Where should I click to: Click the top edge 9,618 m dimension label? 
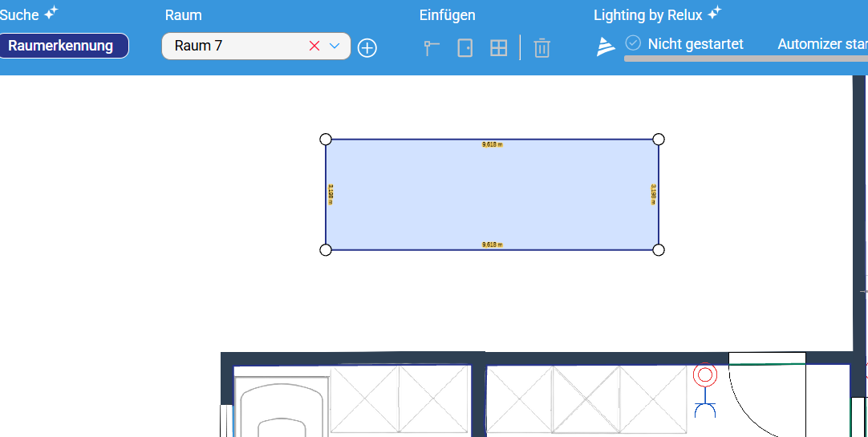pos(492,144)
